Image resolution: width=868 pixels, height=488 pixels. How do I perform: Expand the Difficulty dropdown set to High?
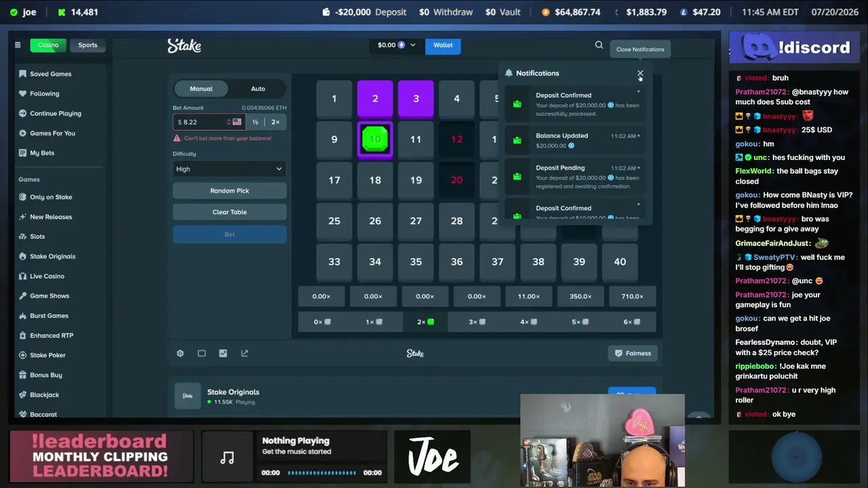(x=230, y=169)
